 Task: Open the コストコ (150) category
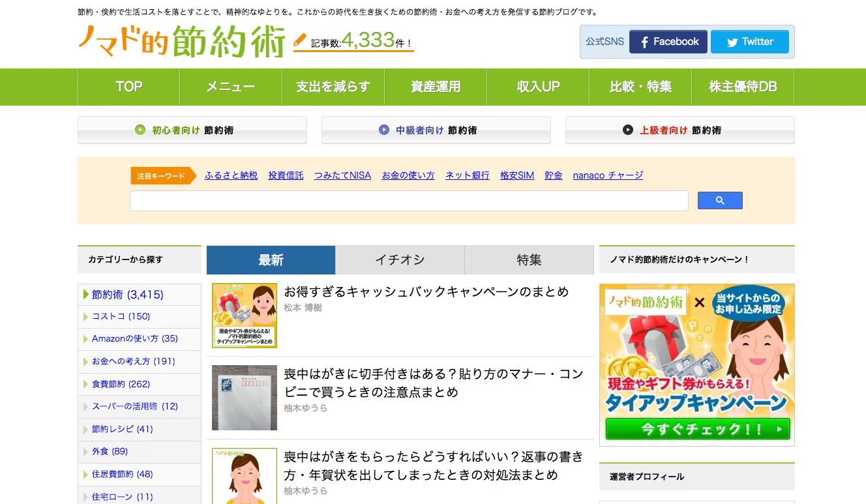click(140, 317)
